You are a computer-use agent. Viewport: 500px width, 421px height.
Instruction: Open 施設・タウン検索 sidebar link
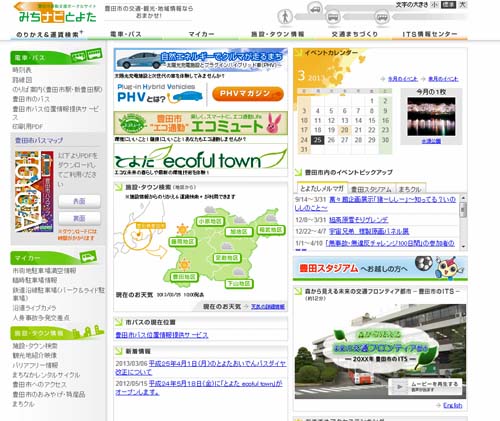tap(35, 346)
